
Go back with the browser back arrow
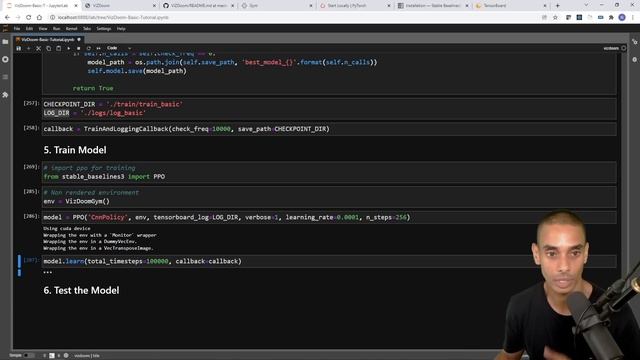click(x=7, y=18)
